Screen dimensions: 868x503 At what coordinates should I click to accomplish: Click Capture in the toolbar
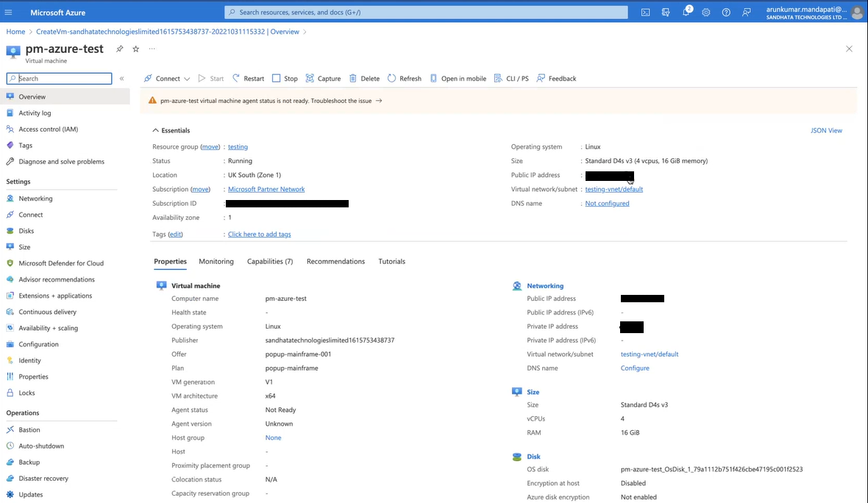323,79
